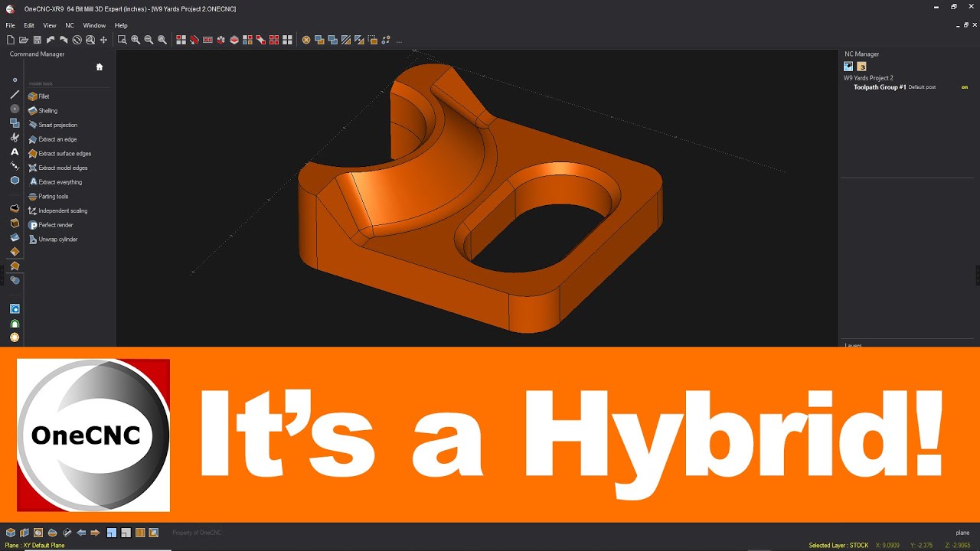The image size is (980, 551).
Task: Click the isometric view cube in bottom bar
Action: click(x=10, y=533)
